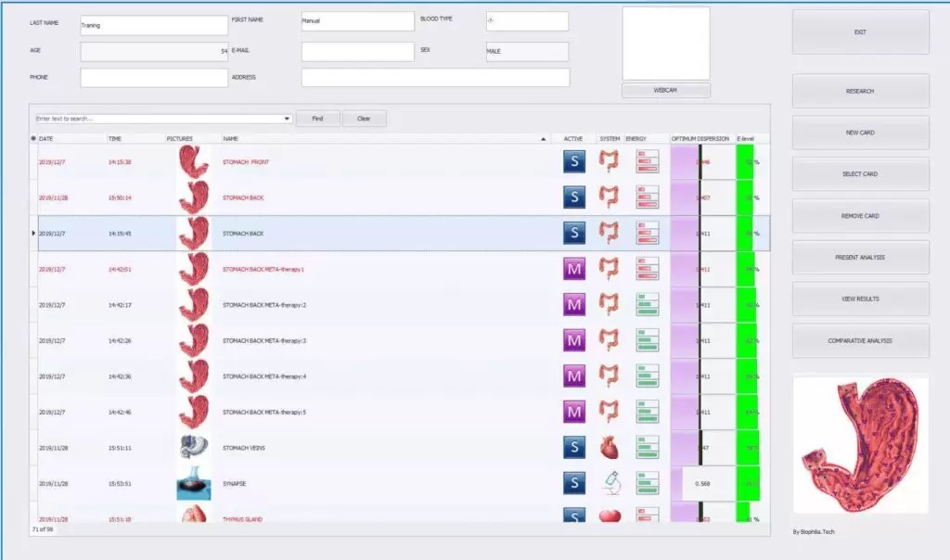Click the S active icon for STOMACH FRONT
950x560 pixels.
pyautogui.click(x=574, y=162)
